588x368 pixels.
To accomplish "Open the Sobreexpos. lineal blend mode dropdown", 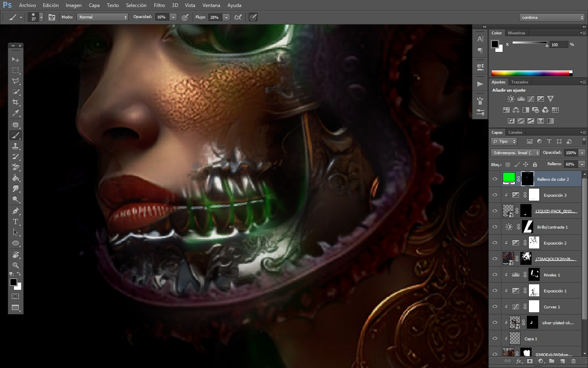I will [x=515, y=153].
